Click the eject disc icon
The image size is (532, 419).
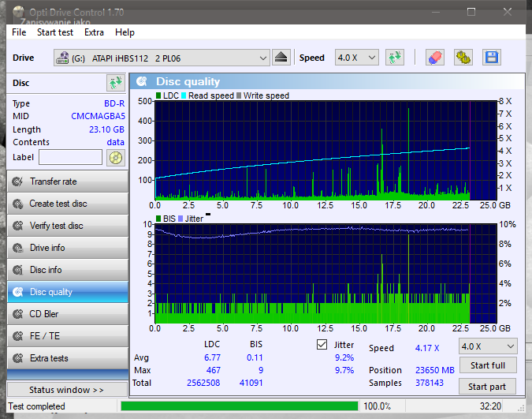[281, 58]
